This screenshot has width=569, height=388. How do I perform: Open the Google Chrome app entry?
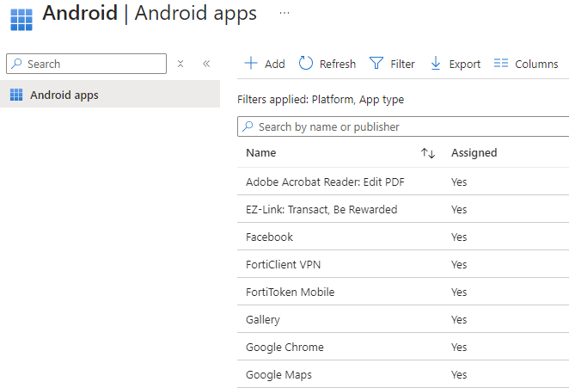[284, 347]
